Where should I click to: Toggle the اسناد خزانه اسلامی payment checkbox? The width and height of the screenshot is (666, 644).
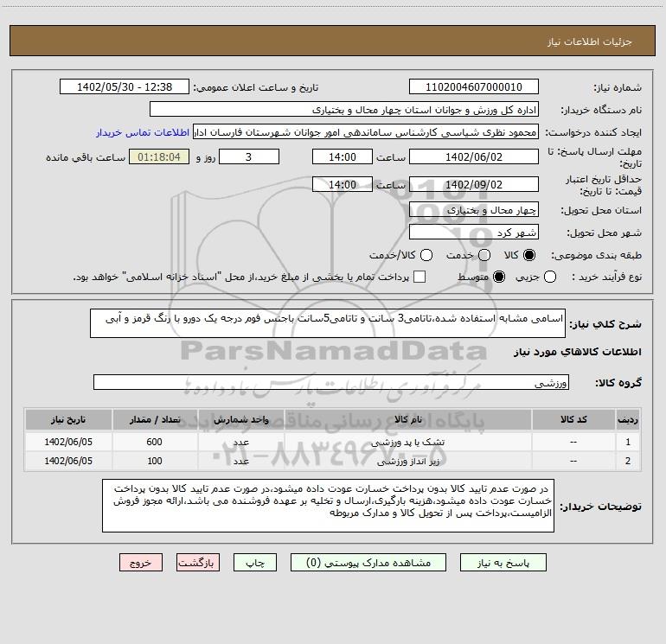(419, 277)
